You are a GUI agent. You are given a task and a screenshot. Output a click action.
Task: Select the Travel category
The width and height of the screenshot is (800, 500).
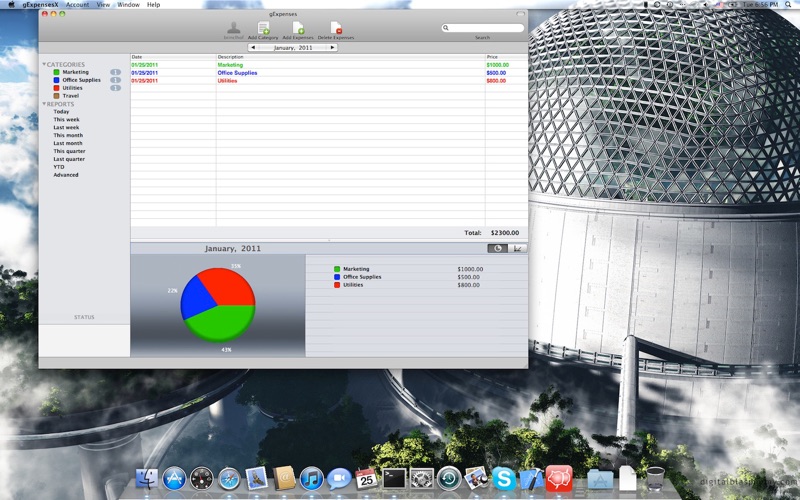coord(70,96)
